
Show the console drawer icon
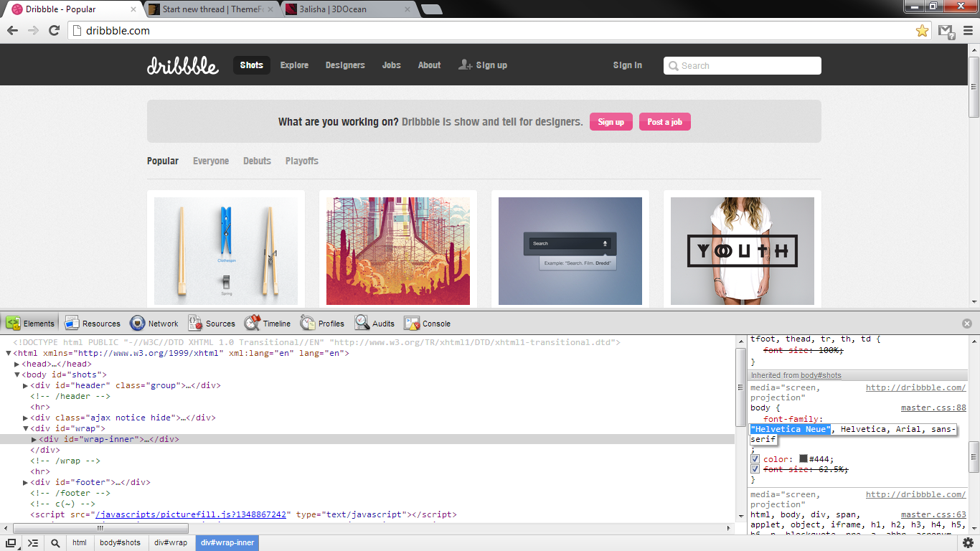click(x=33, y=543)
